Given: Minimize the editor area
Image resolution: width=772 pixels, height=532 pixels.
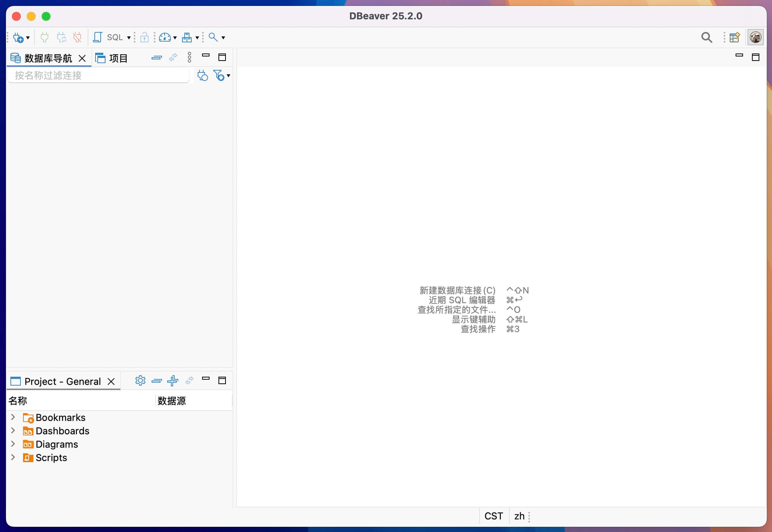Looking at the screenshot, I should (739, 55).
